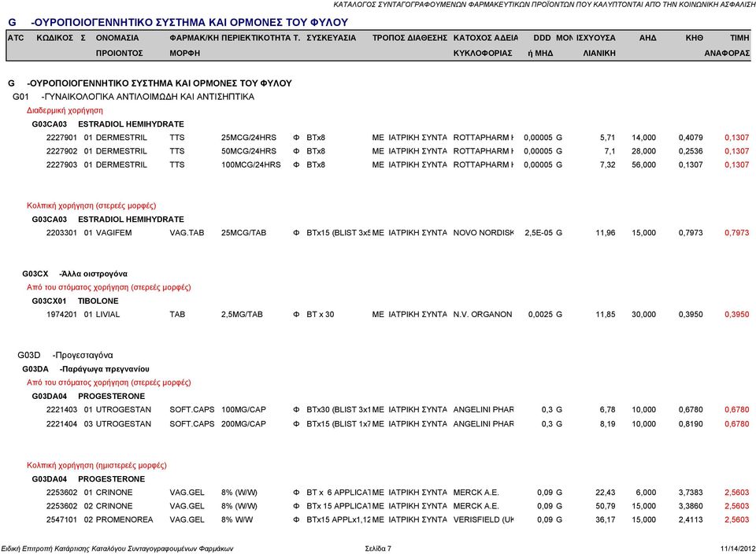Click the G01 ΓΥΝΑΙΚΟΛΟΓΙΚΑ ΑΝΤΙΛΟΙΜΩΔΗ ΚΑΙ ΑΝΤΙΣΗΠΤΙΚΑ line

pyautogui.click(x=134, y=97)
